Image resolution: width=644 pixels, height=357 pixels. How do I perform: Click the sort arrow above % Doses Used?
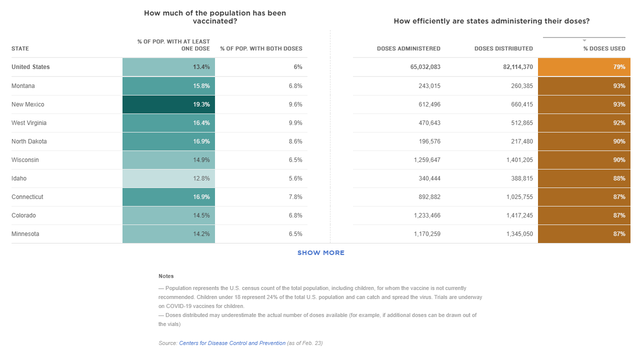point(584,40)
